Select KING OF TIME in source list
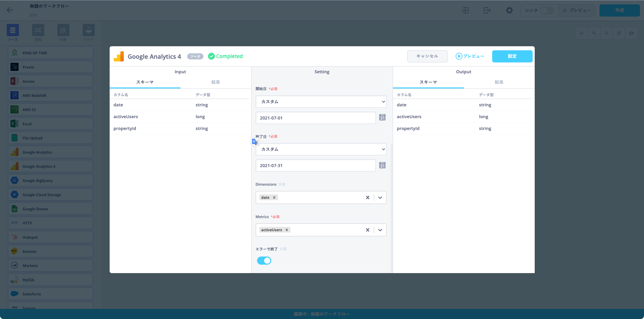 pyautogui.click(x=51, y=53)
